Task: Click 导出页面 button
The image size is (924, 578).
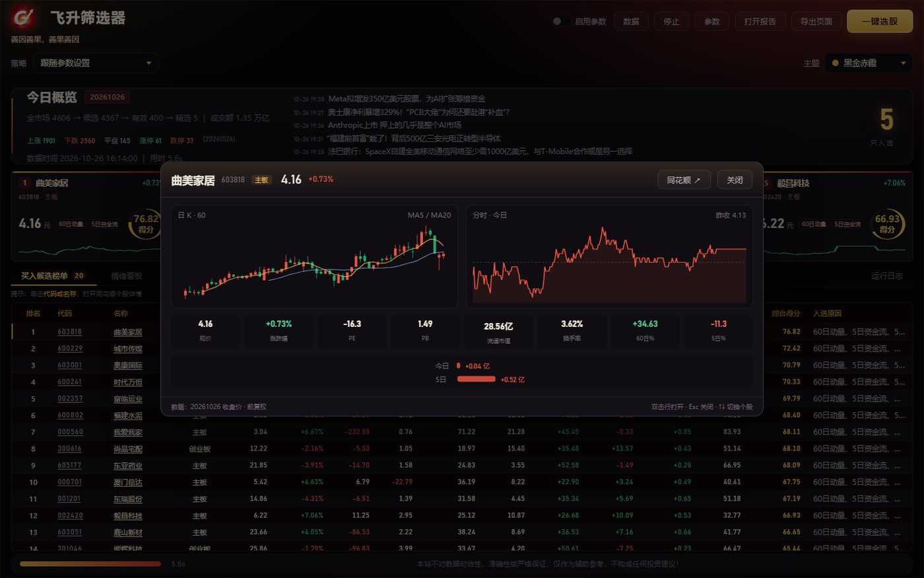Action: (816, 21)
